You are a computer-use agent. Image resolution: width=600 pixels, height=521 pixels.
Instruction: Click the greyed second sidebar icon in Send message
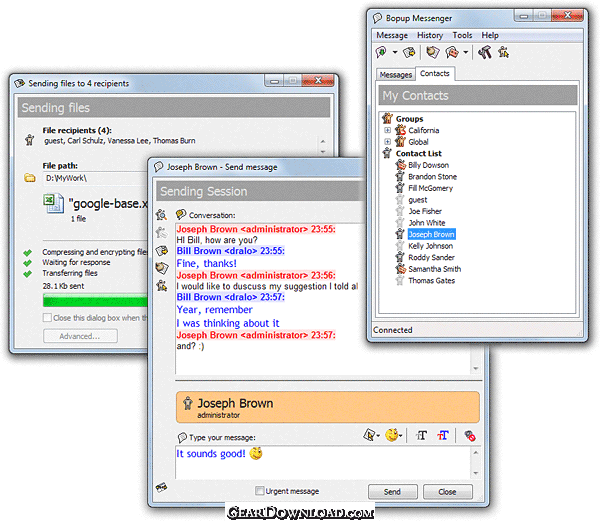(161, 232)
